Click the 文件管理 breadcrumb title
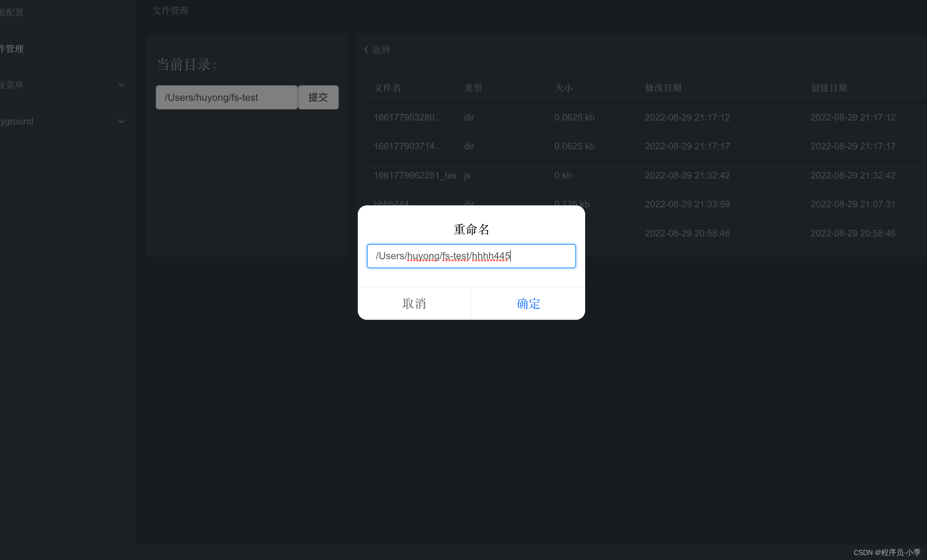Image resolution: width=927 pixels, height=560 pixels. click(x=171, y=11)
